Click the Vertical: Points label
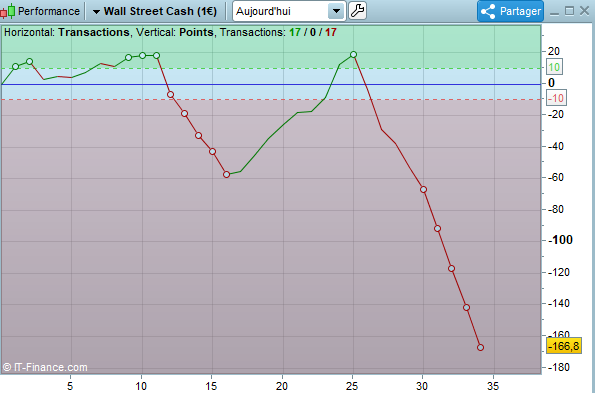Viewport: 595px width, 393px height. [x=175, y=32]
